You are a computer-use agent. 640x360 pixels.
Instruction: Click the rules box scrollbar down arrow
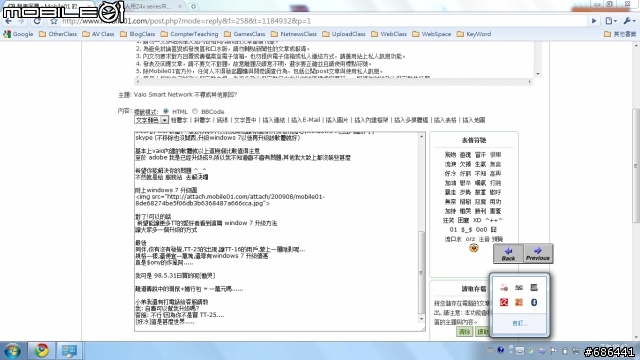[x=538, y=74]
